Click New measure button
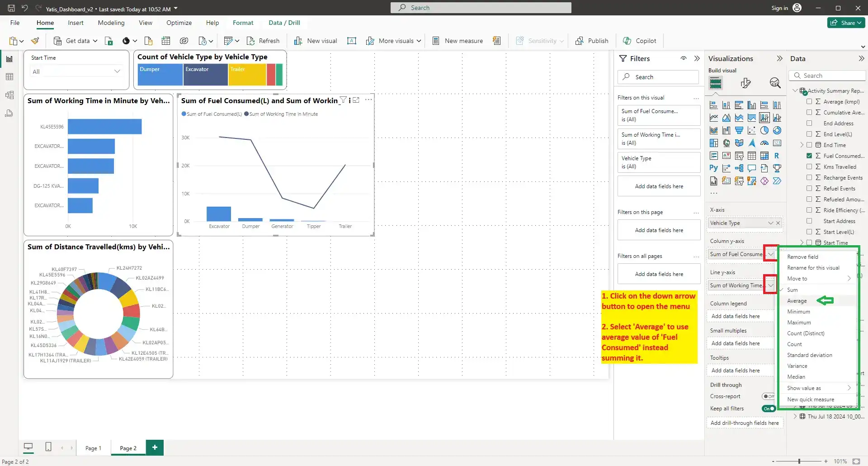The height and width of the screenshot is (466, 868). 458,41
